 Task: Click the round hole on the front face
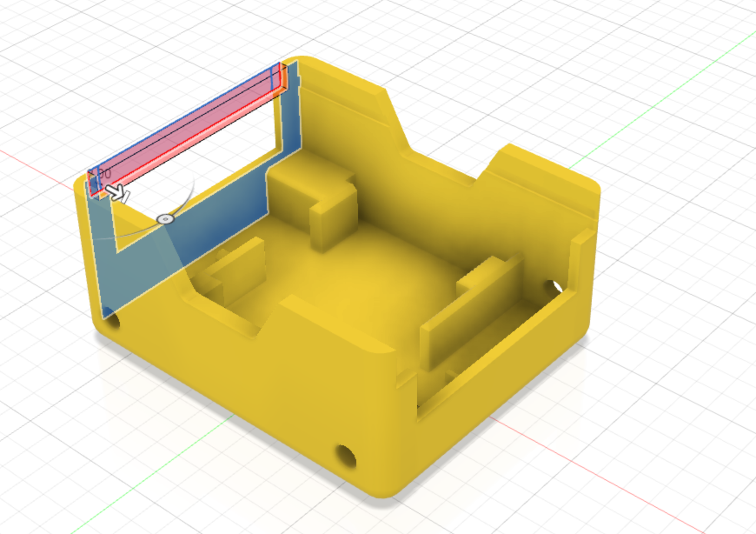click(346, 457)
